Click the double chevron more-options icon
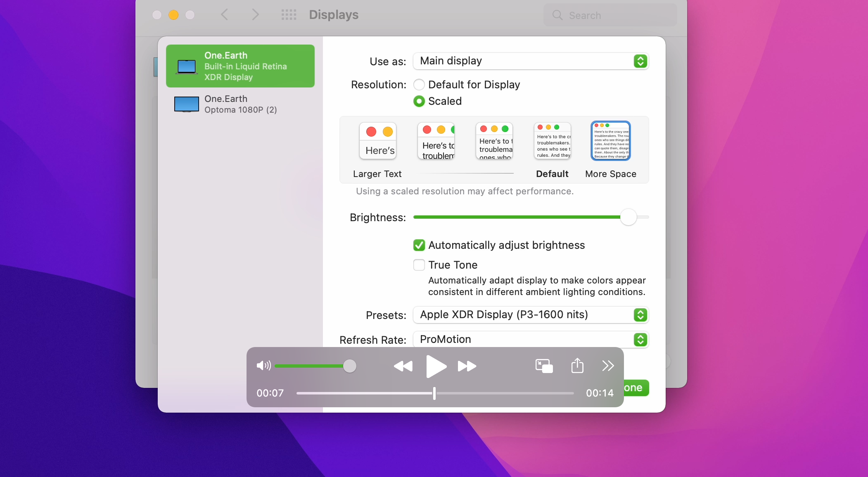868x477 pixels. pyautogui.click(x=607, y=366)
